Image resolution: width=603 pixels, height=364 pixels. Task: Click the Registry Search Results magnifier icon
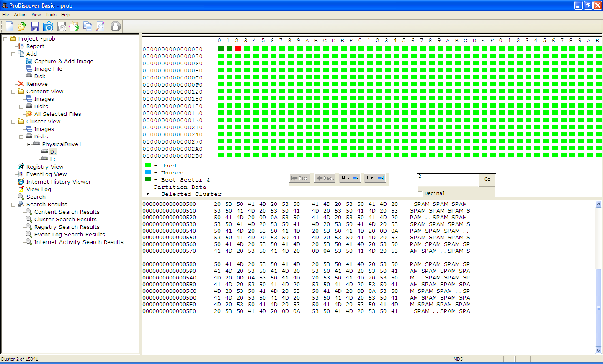click(29, 227)
